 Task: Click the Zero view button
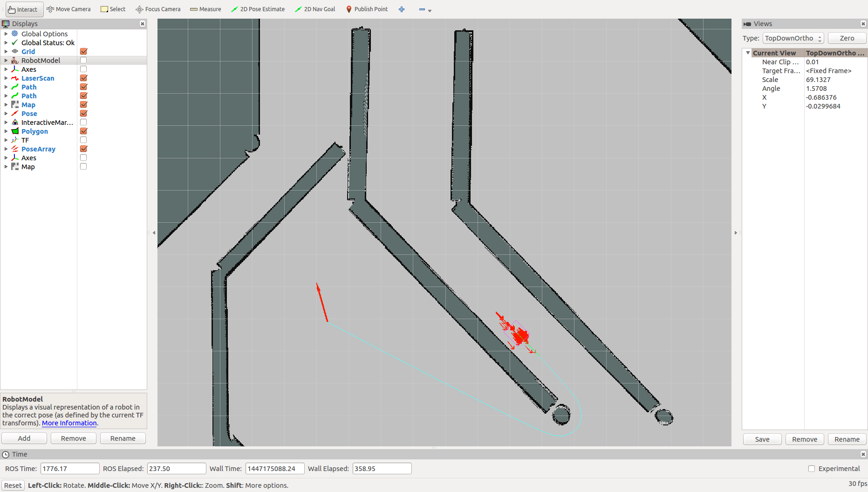pyautogui.click(x=847, y=38)
